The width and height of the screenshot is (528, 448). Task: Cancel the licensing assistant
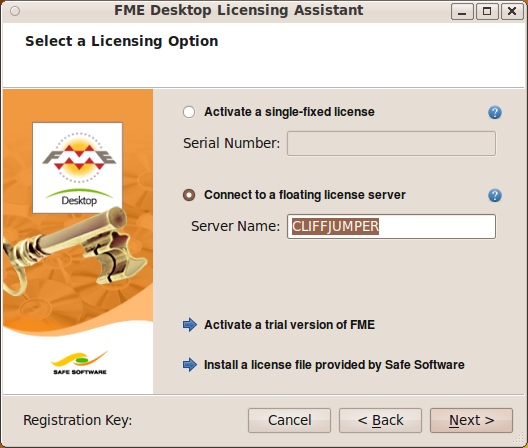coord(289,420)
